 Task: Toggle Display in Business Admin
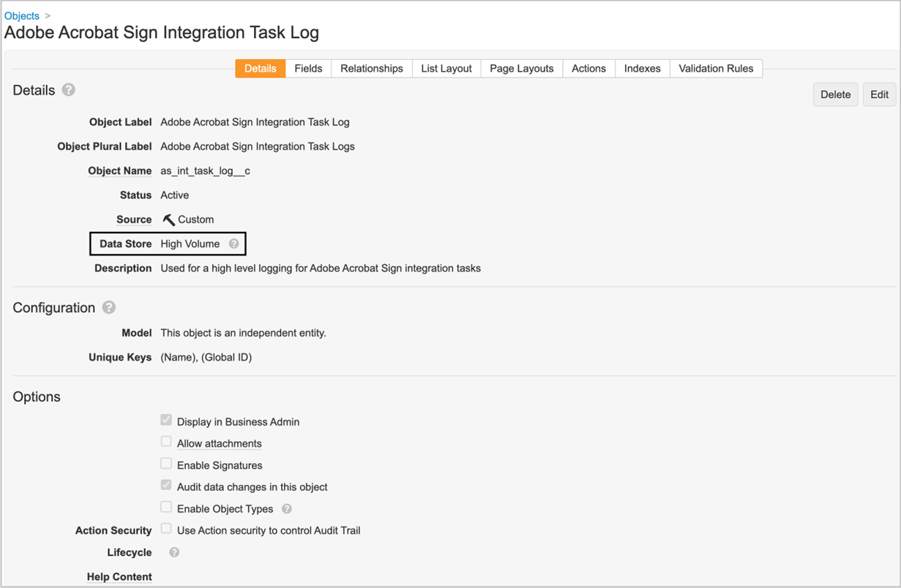(166, 419)
